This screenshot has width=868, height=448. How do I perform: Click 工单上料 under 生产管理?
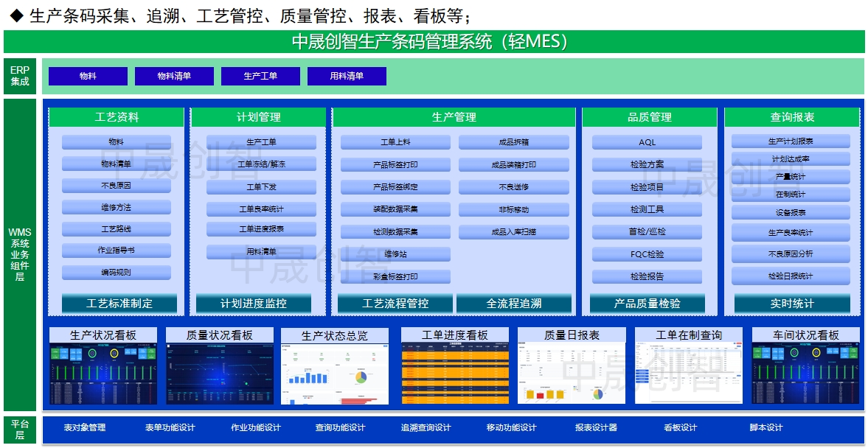395,142
